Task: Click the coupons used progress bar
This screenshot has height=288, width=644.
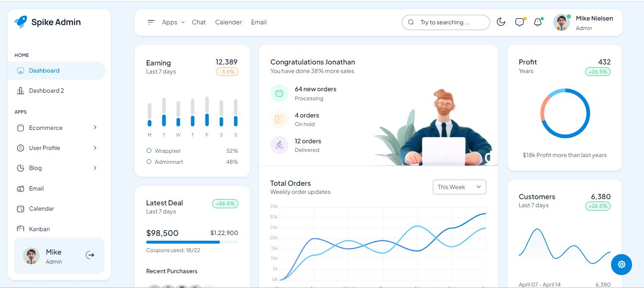Action: click(x=192, y=242)
